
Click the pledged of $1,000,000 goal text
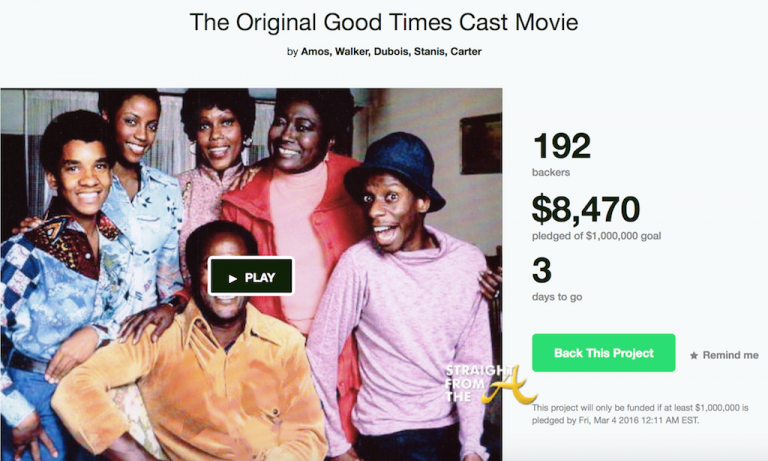(x=597, y=236)
